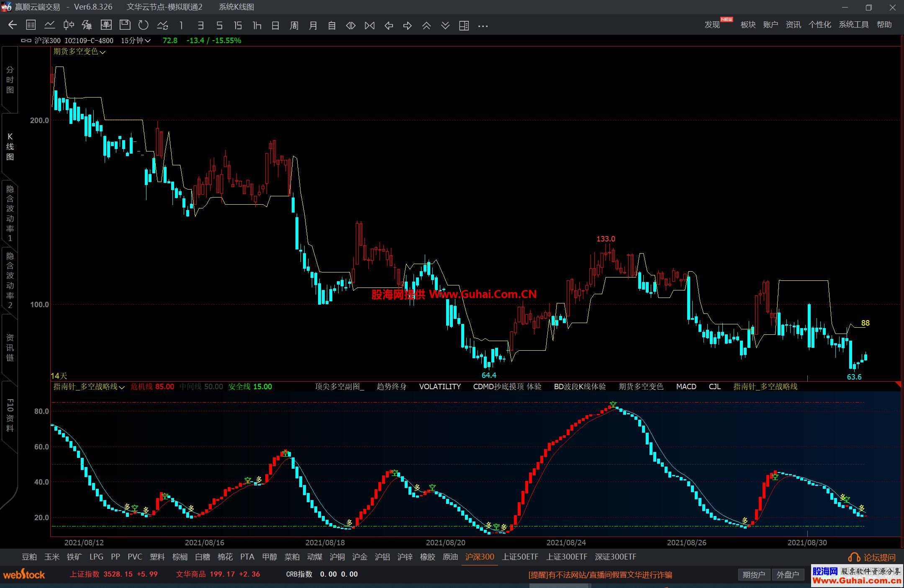This screenshot has width=904, height=588.
Task: Switch to the MACD indicator tab
Action: pyautogui.click(x=686, y=387)
